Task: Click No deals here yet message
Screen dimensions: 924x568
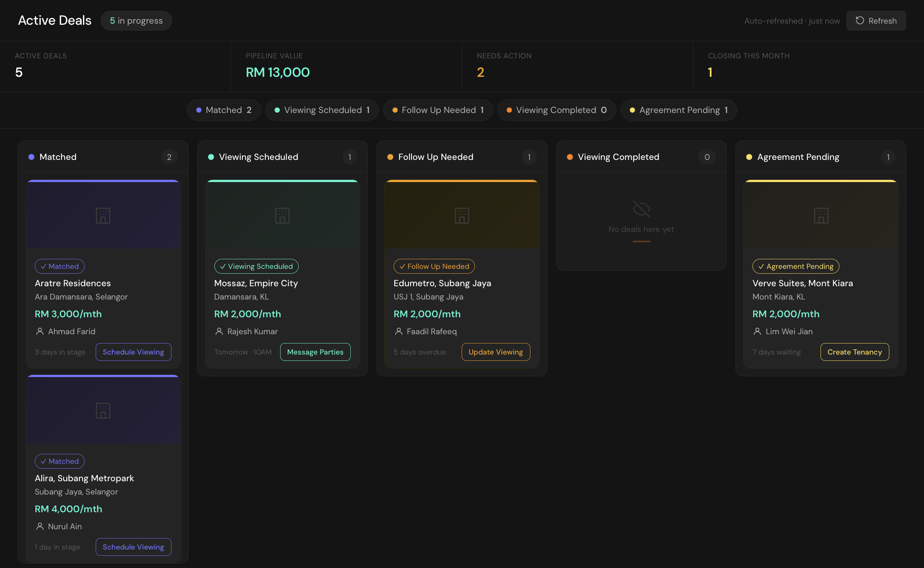Action: (x=641, y=229)
